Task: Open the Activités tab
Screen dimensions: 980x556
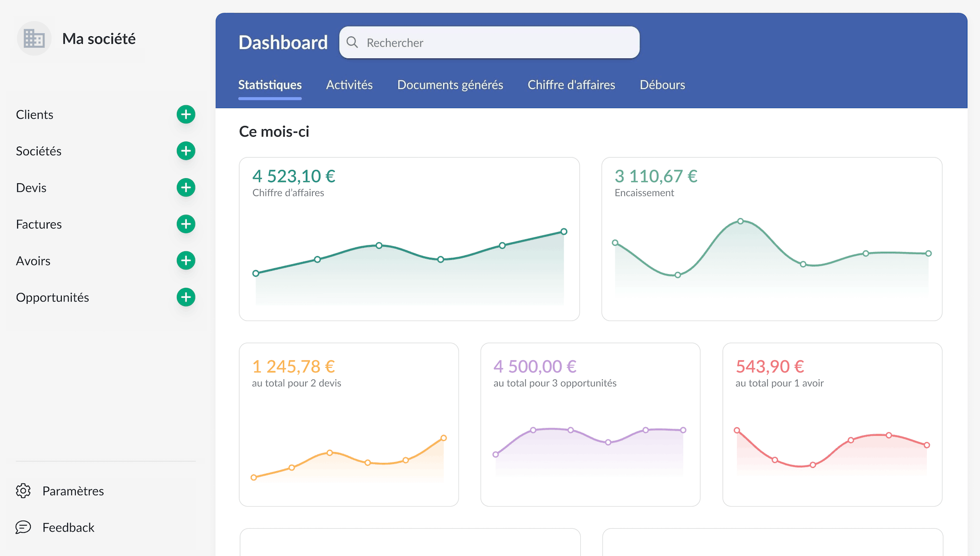Action: (349, 85)
